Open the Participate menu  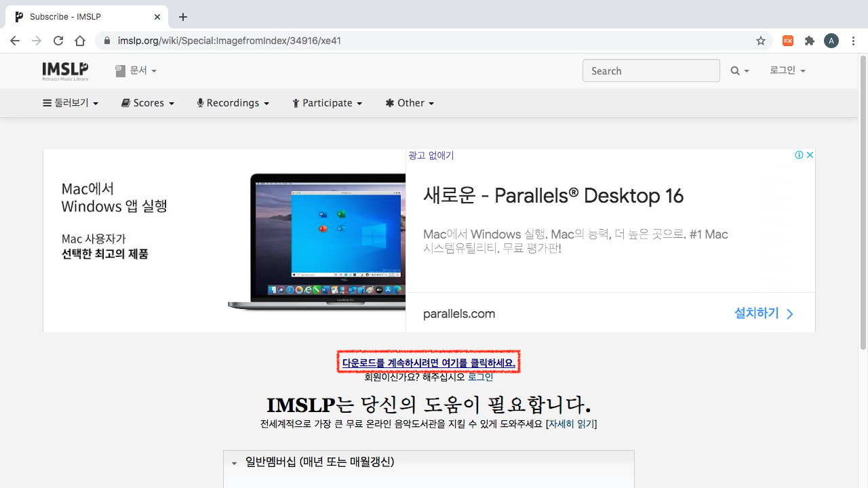[x=328, y=103]
